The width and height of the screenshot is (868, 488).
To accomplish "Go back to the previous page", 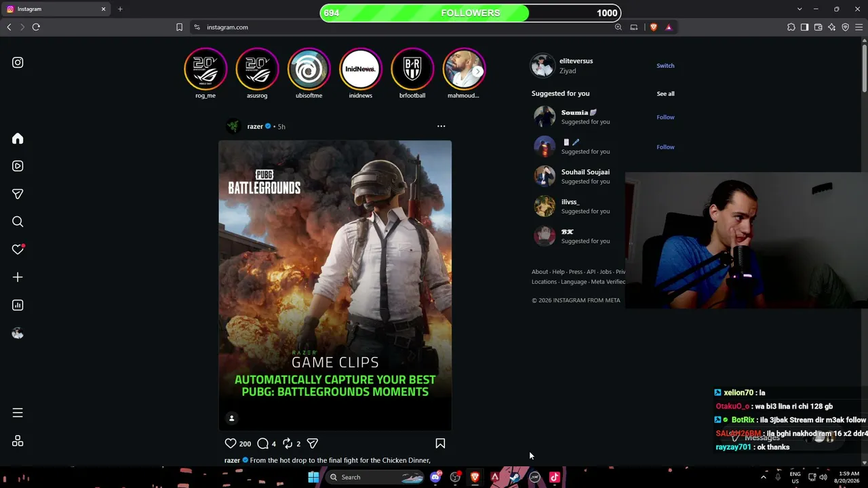I will [9, 27].
